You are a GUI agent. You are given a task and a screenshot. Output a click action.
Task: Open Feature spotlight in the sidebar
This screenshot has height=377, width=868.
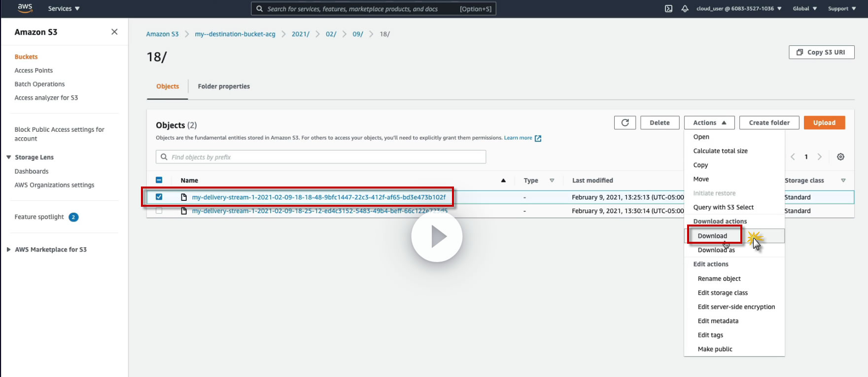coord(39,217)
